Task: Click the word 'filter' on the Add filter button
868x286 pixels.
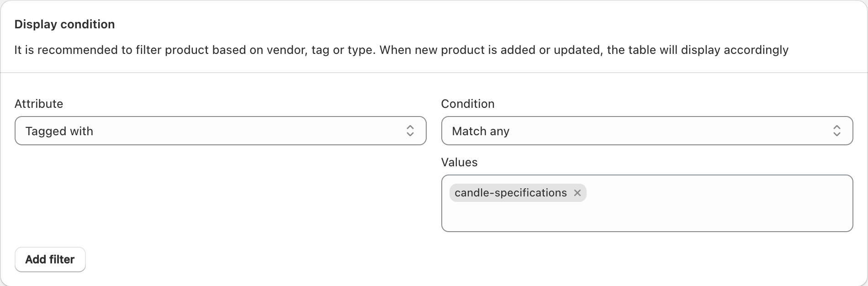Action: (x=62, y=260)
